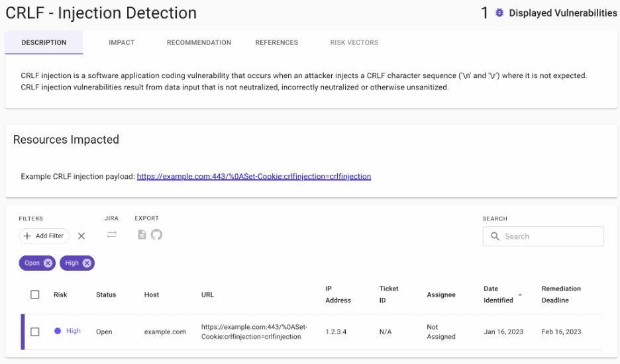Remove the Open filter chip
The width and height of the screenshot is (620, 364).
point(48,263)
